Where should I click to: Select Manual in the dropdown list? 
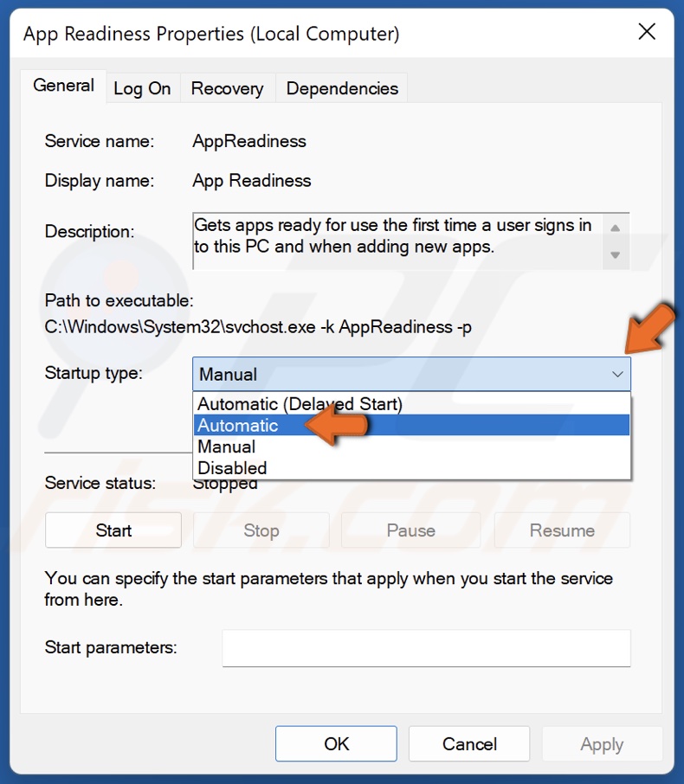coord(226,447)
